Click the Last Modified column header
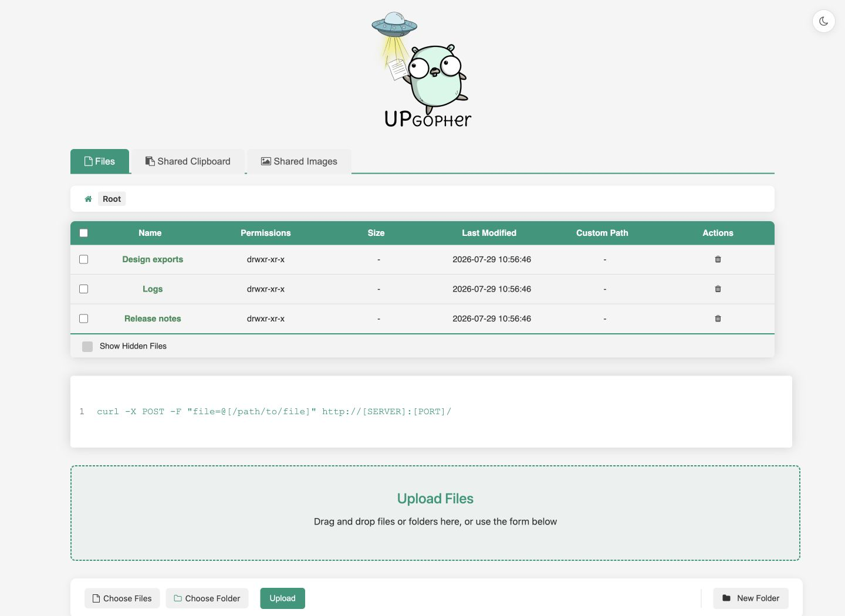Image resolution: width=845 pixels, height=616 pixels. click(x=489, y=233)
